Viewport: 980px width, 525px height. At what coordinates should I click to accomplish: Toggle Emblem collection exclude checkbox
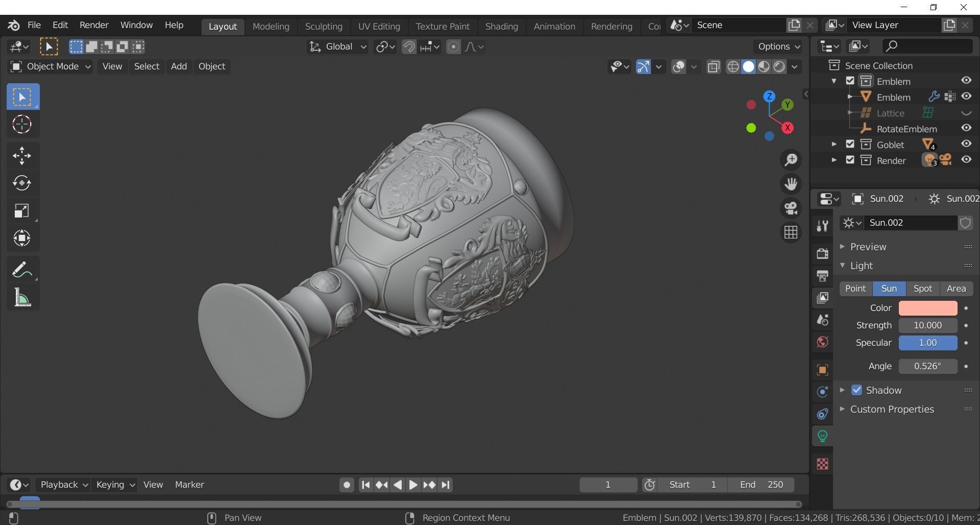coord(850,81)
